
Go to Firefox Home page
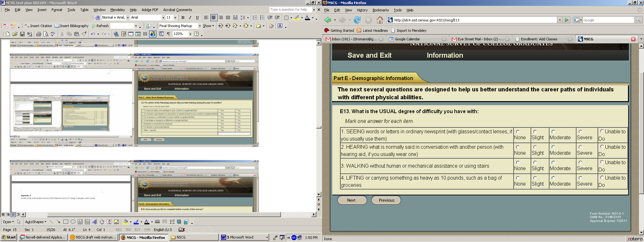click(380, 20)
